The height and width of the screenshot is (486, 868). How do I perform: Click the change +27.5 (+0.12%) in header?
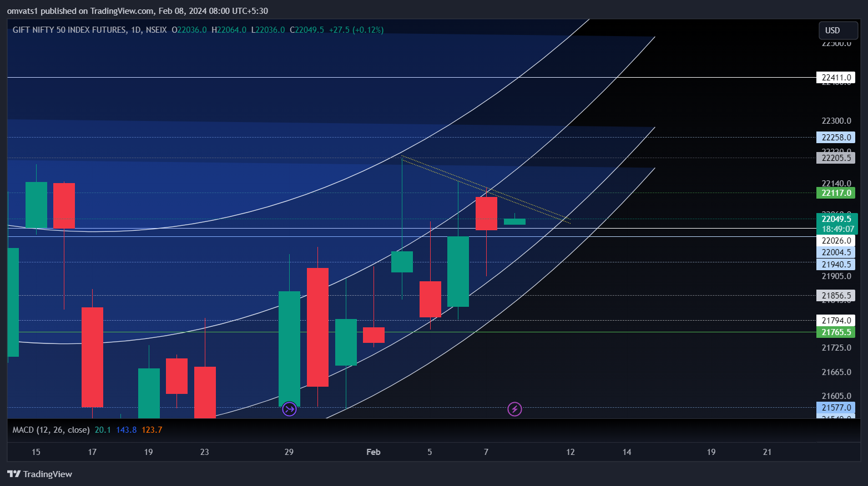click(356, 30)
